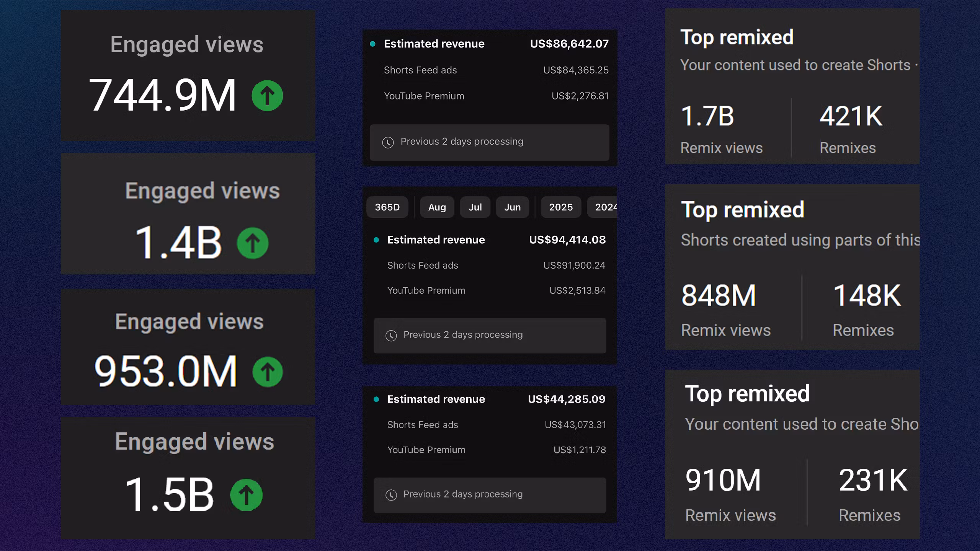Click clock icon in US$94,414.08 revenue card
980x551 pixels.
pyautogui.click(x=391, y=336)
